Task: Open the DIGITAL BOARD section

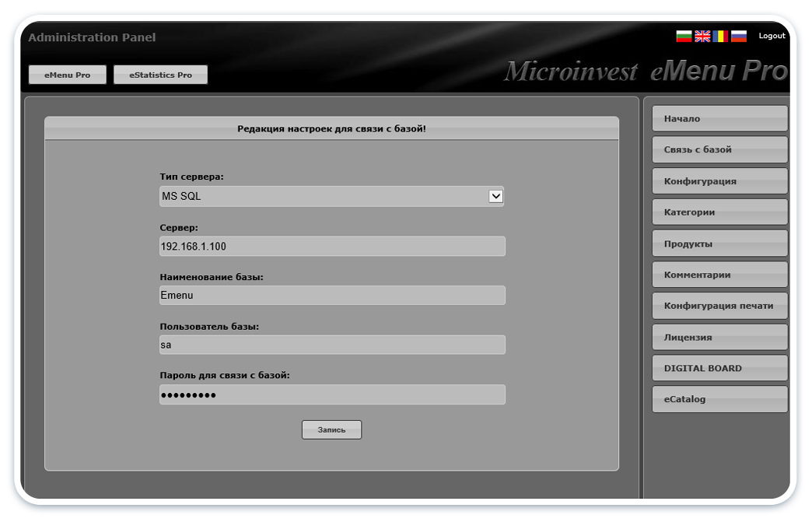Action: (719, 368)
